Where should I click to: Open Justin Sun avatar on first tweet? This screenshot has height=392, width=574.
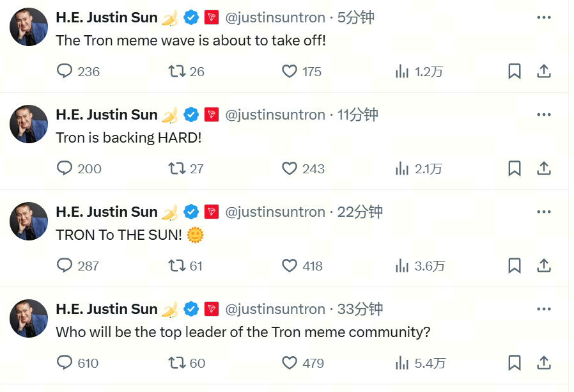tap(29, 27)
